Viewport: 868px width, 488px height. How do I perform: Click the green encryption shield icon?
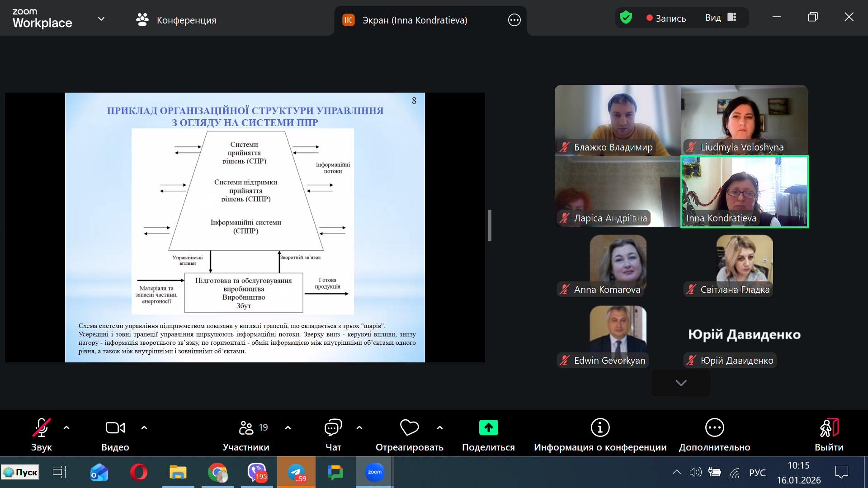coord(626,18)
